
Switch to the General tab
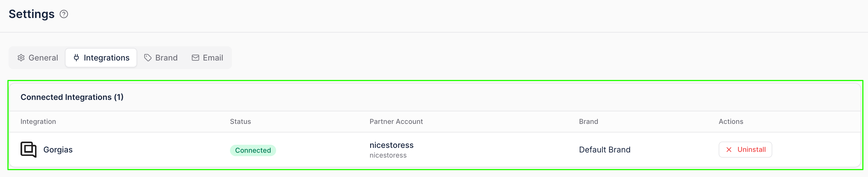click(x=38, y=58)
